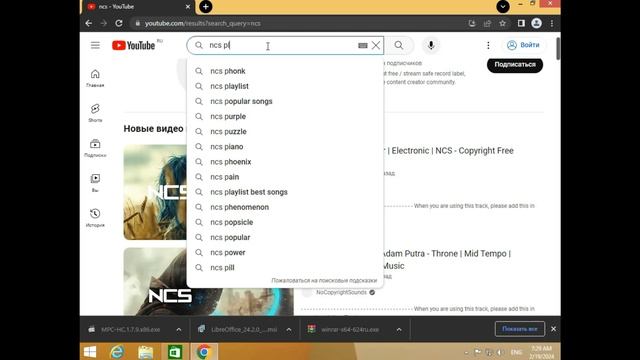Select suggestion 'ncs popular'

click(x=285, y=237)
